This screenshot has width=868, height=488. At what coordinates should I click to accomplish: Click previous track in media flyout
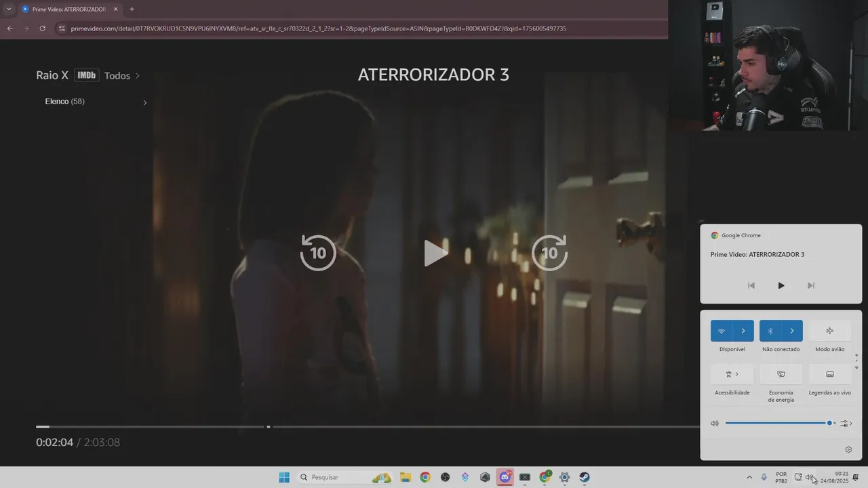coord(751,285)
